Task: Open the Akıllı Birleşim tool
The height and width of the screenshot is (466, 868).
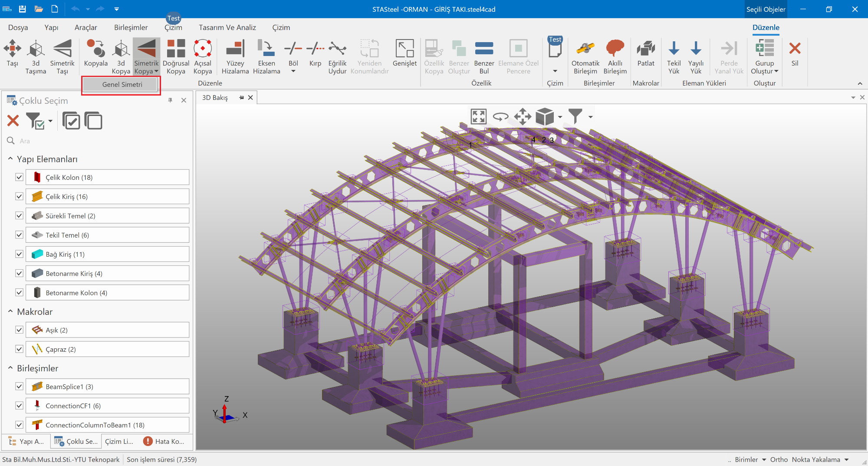Action: pyautogui.click(x=615, y=49)
